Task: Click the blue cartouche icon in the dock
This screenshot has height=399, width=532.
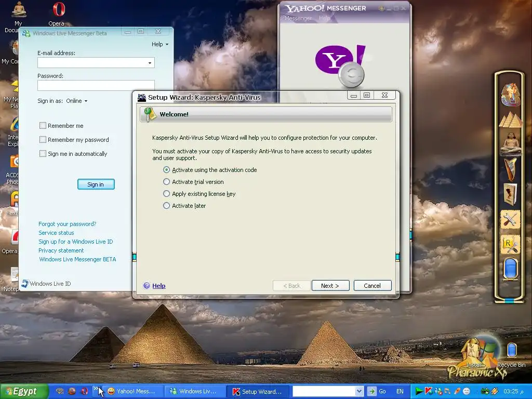Action: point(510,269)
